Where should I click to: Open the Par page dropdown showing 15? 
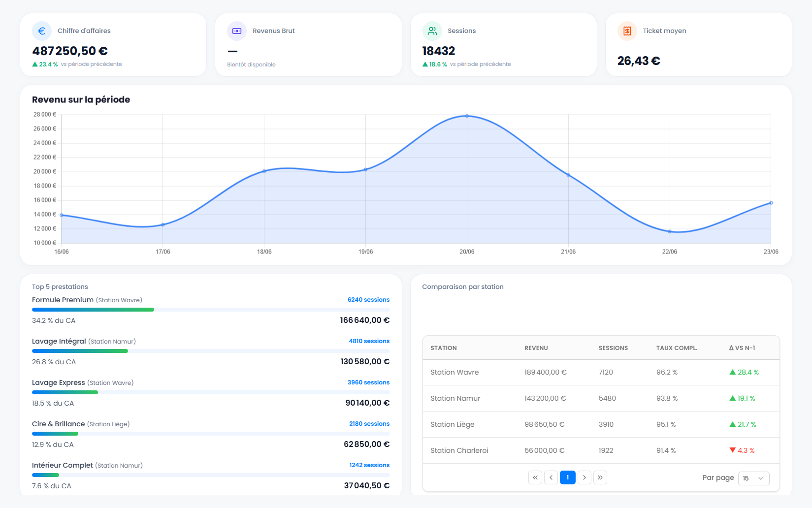[753, 478]
